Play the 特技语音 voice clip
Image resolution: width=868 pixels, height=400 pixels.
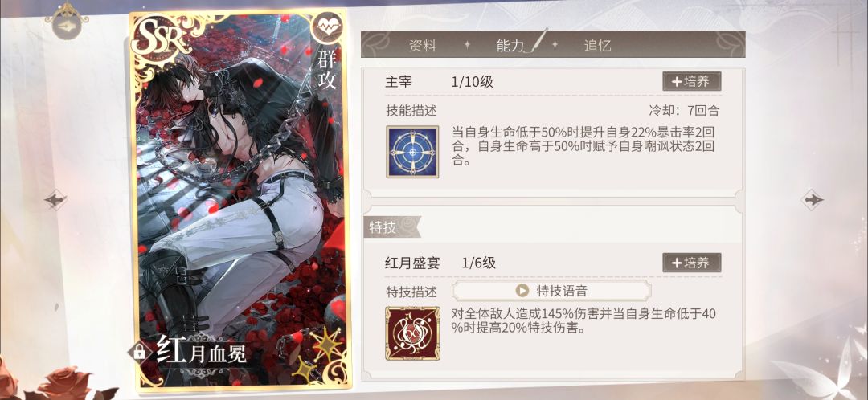click(551, 291)
